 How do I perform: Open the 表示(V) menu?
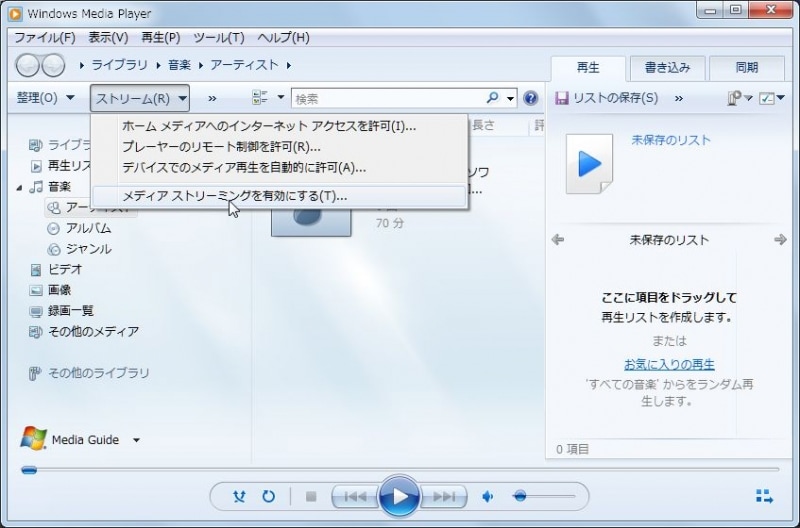[108, 38]
